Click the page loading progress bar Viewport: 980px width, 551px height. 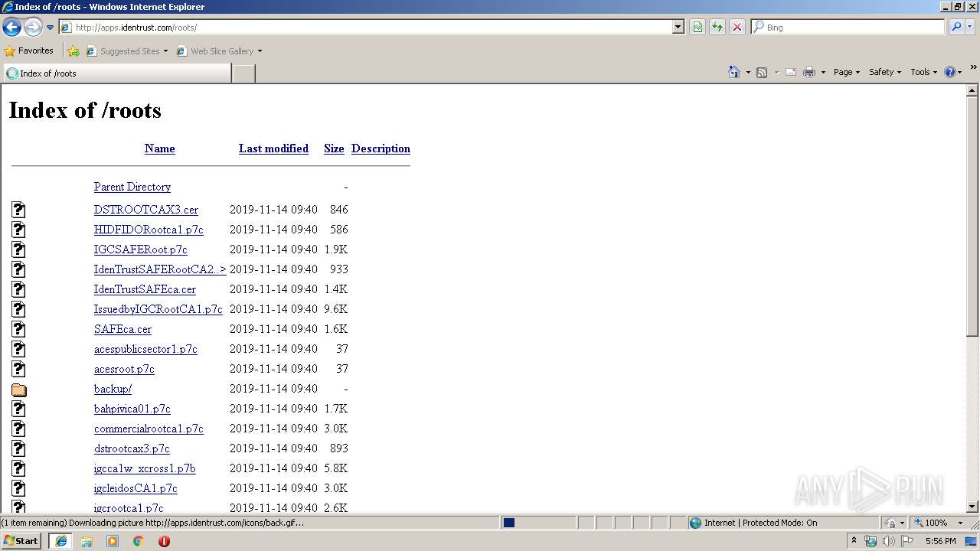coord(538,523)
